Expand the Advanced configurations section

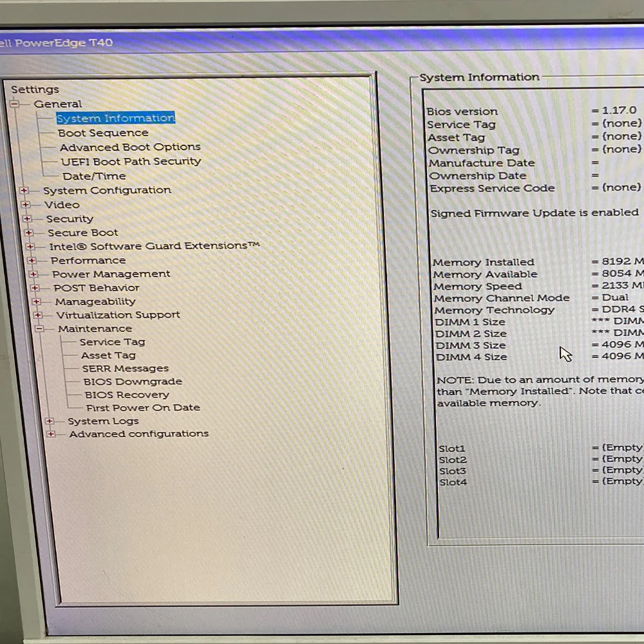coord(51,433)
